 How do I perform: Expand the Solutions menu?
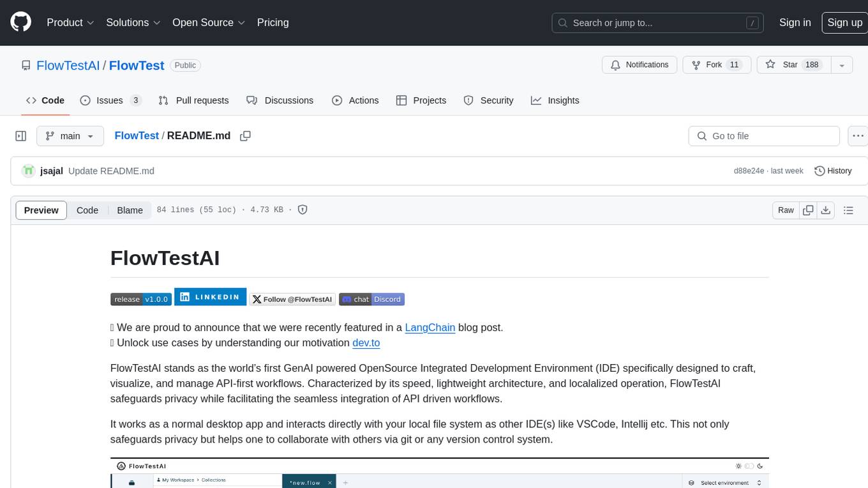pyautogui.click(x=133, y=22)
